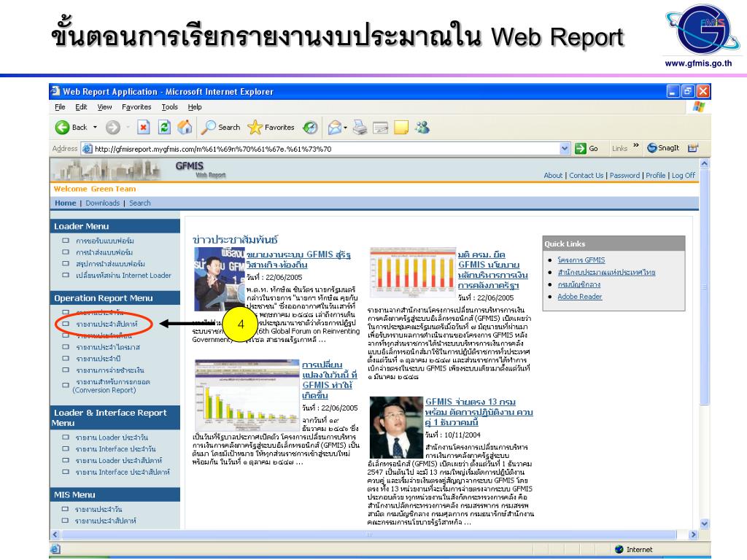Click the History/Media toolbar icon
Screen dimensions: 747x560
point(310,127)
